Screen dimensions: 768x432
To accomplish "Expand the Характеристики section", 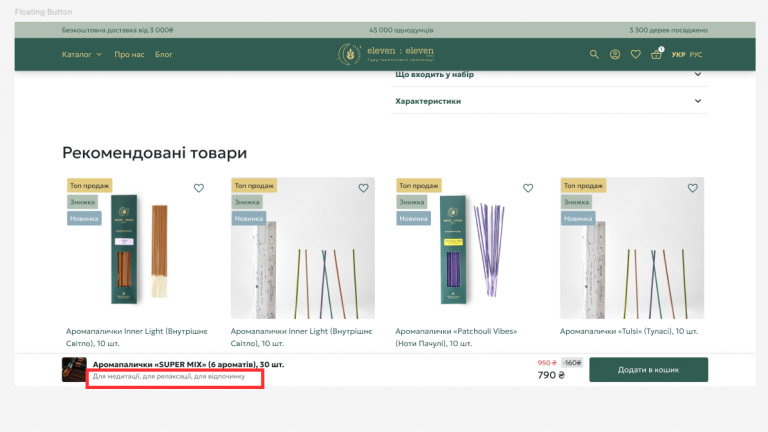I will coord(549,101).
